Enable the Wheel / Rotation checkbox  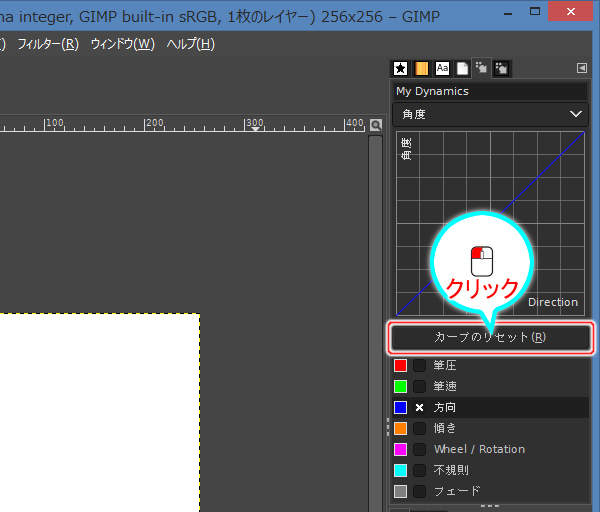[x=420, y=449]
